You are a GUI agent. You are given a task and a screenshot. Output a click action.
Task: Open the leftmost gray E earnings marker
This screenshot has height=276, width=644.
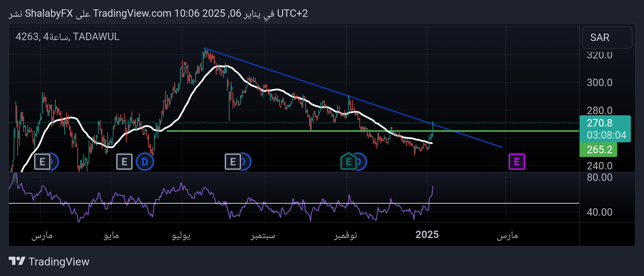[42, 162]
